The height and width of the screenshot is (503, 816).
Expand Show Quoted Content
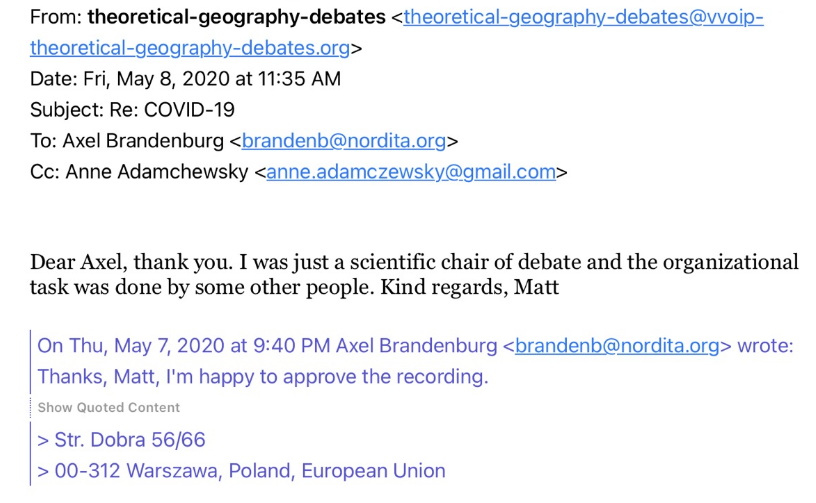(108, 408)
